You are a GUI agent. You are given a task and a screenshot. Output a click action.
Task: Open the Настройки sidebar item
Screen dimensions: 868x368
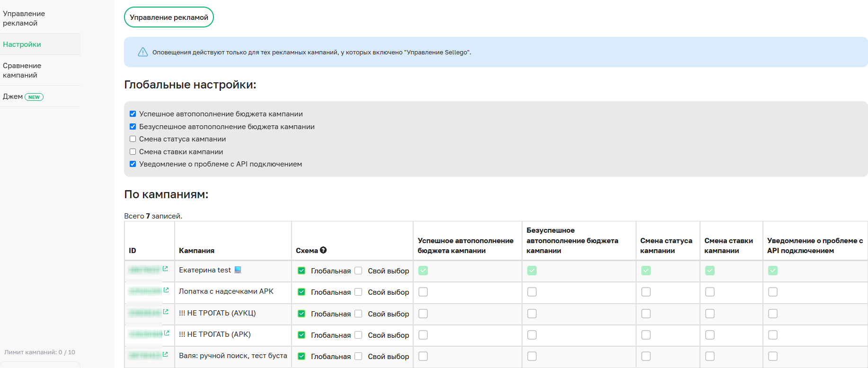[x=22, y=44]
